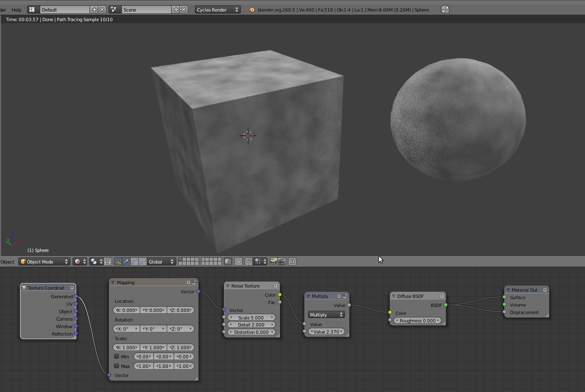
Task: Render the viewport with the OpenGL camera icon
Action: coord(273,261)
